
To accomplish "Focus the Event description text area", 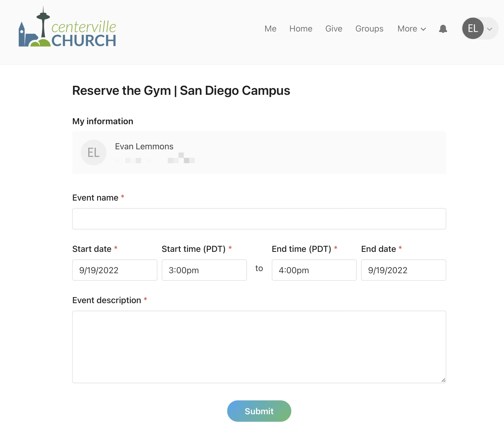I will [259, 347].
